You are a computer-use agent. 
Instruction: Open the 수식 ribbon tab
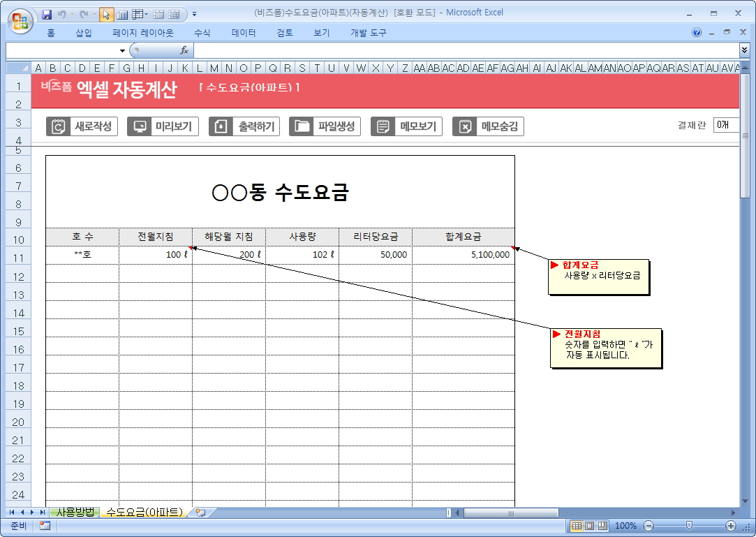point(202,33)
